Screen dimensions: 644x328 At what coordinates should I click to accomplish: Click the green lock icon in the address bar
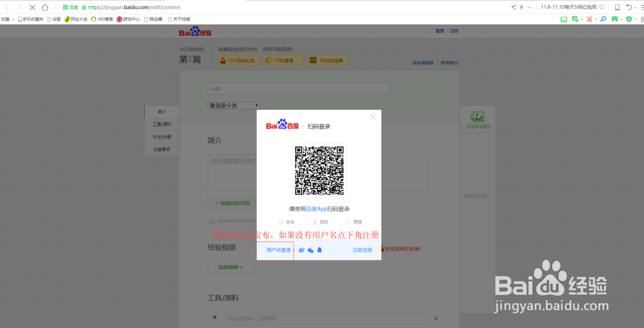(84, 7)
